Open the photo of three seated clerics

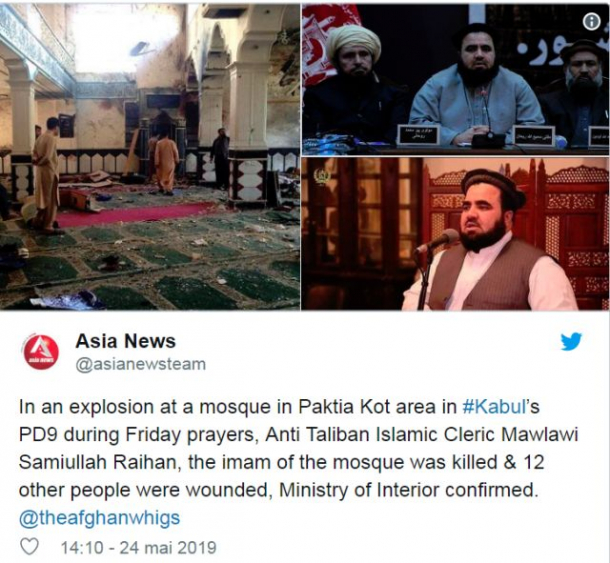pos(456,78)
